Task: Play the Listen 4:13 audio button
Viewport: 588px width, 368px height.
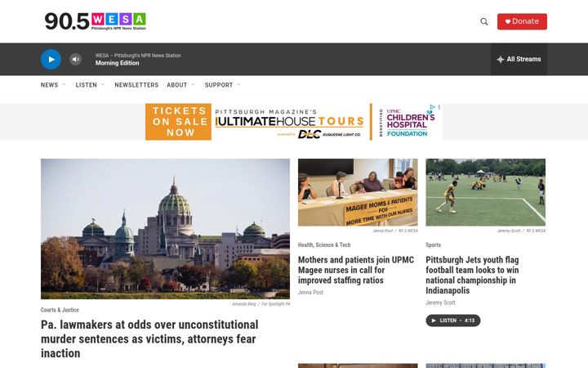Action: 453,321
